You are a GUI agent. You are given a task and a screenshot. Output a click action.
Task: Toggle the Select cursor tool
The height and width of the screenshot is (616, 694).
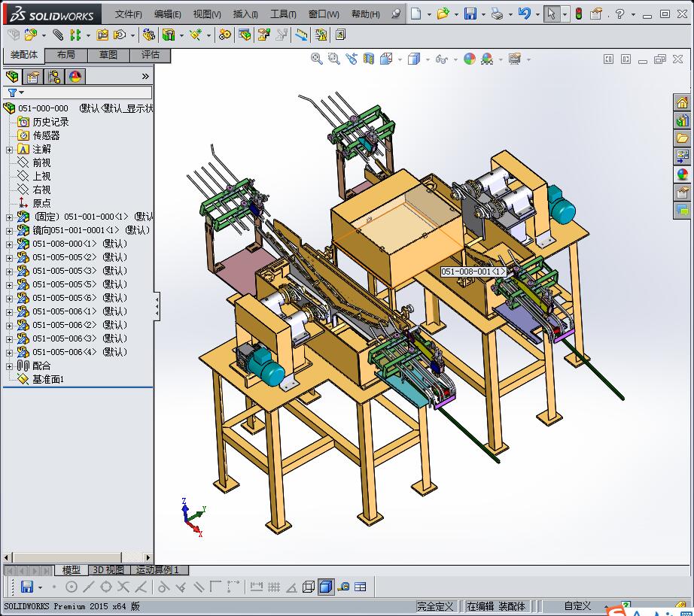point(552,14)
